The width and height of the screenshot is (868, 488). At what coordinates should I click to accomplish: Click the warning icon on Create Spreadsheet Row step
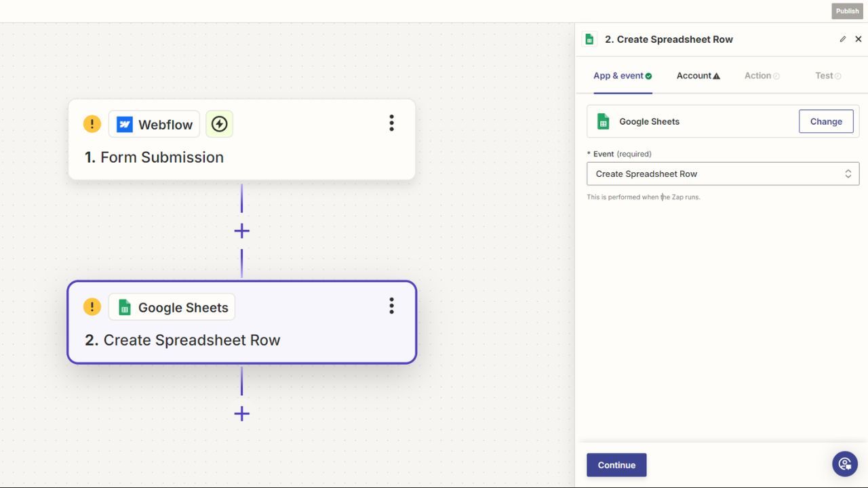pyautogui.click(x=92, y=306)
